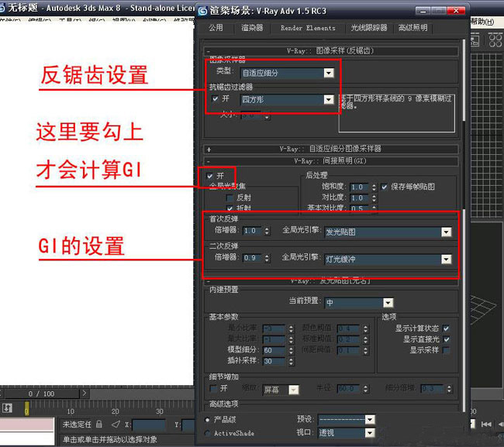
Task: Open 帮助(H) menu in 3ds Max
Action: (482, 22)
